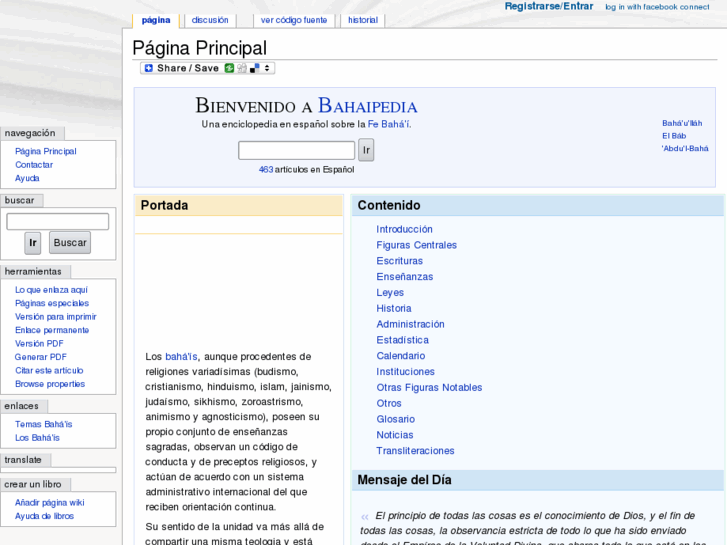Open Enlace permanente link
Screen dimensions: 727x545
(52, 330)
